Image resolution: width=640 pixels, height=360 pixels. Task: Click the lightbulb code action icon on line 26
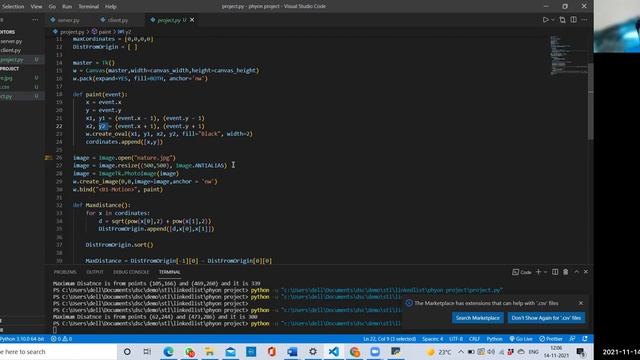tap(48, 158)
